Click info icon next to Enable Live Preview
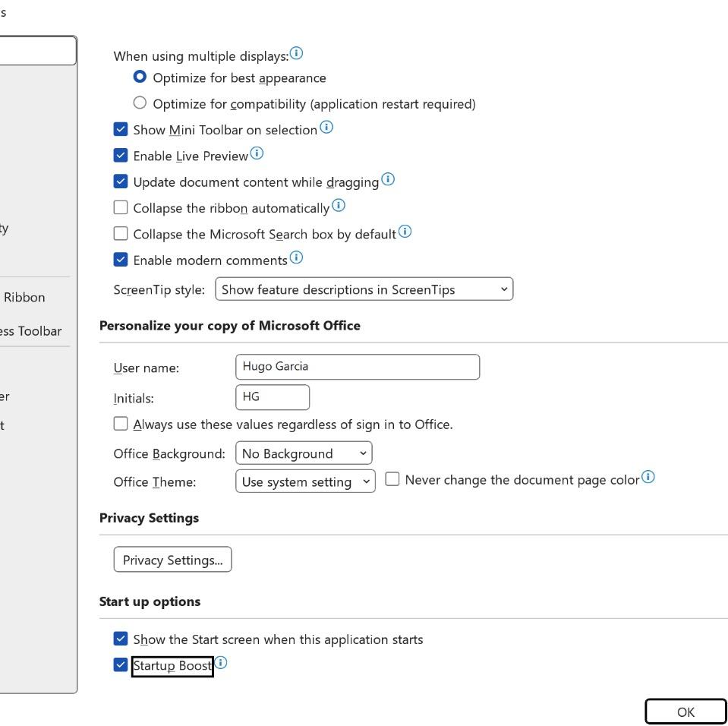 pyautogui.click(x=257, y=153)
